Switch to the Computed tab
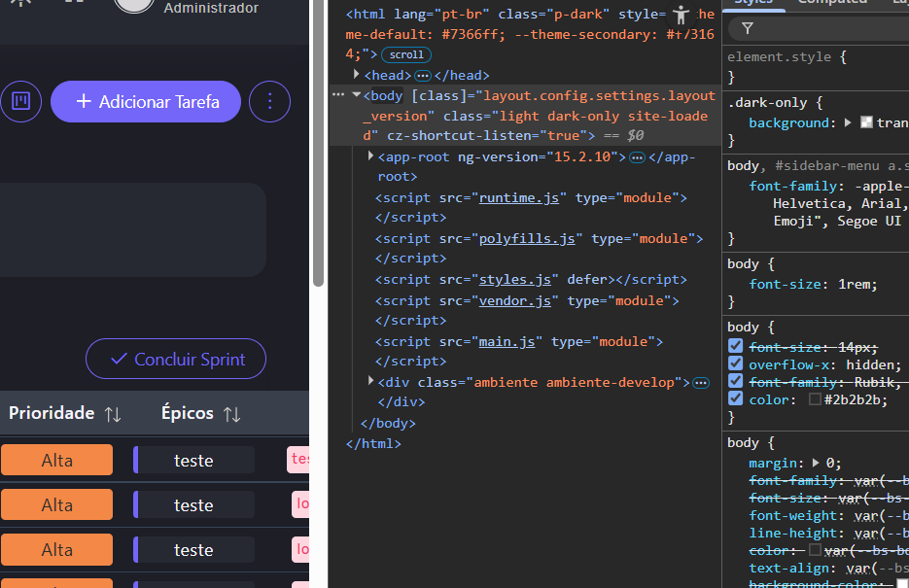 pyautogui.click(x=831, y=3)
